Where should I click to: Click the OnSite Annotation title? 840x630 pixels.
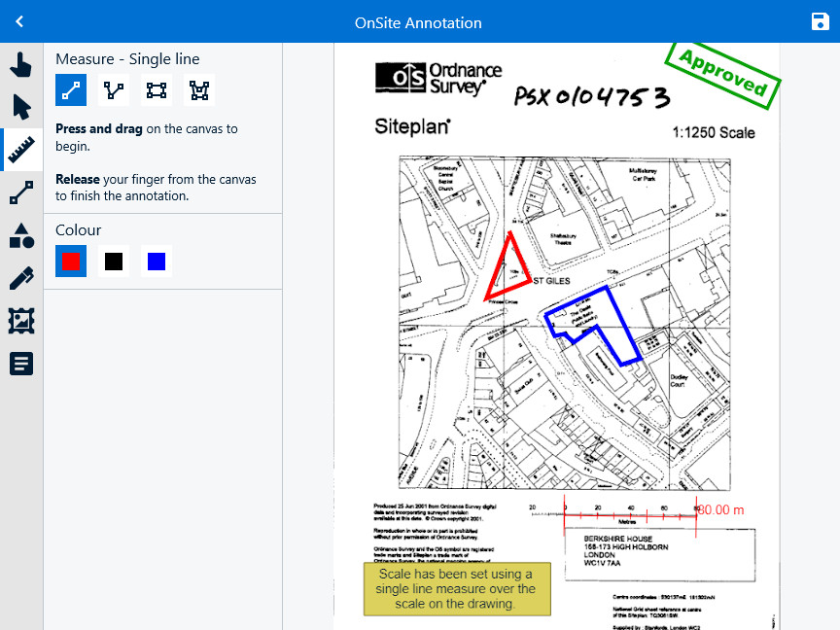click(418, 23)
